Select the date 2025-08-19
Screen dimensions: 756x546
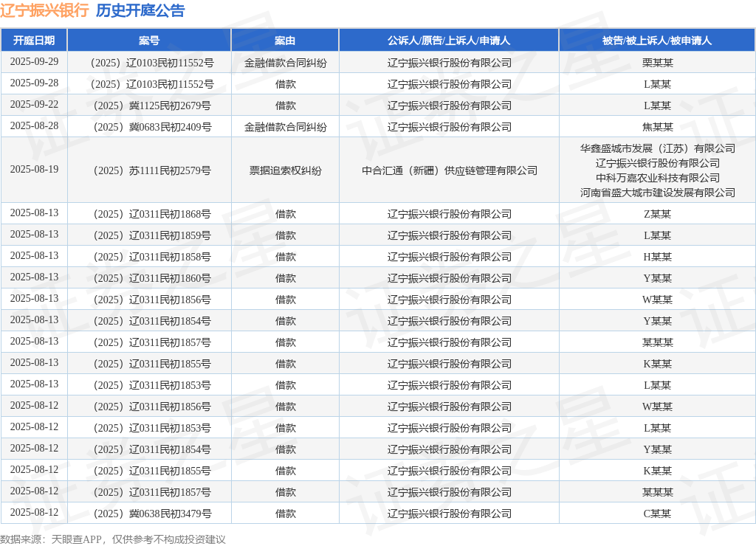(x=34, y=169)
